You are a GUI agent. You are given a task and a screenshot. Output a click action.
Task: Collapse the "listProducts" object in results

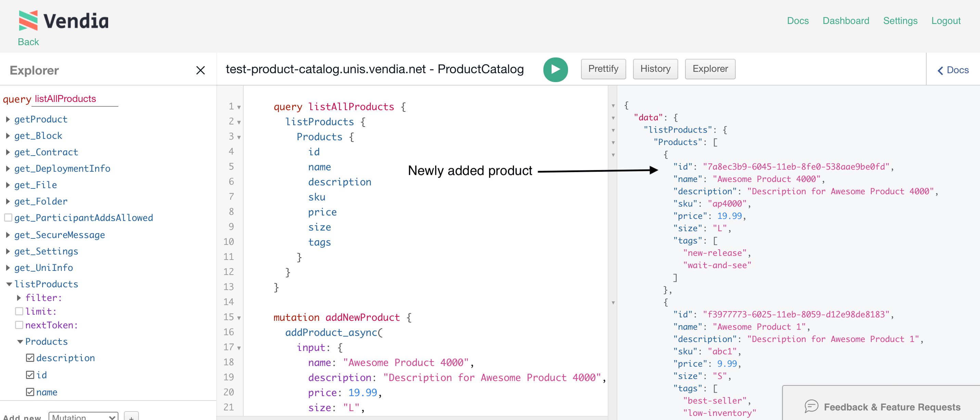613,130
